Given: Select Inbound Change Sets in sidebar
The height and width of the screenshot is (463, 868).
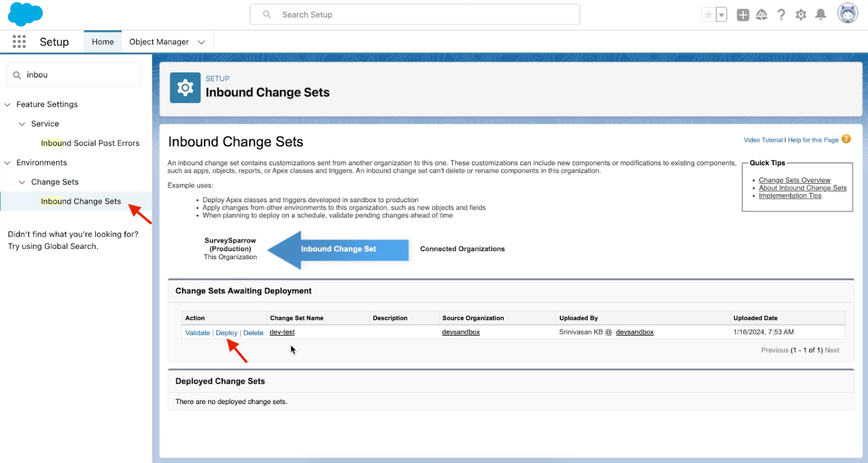Looking at the screenshot, I should 81,201.
